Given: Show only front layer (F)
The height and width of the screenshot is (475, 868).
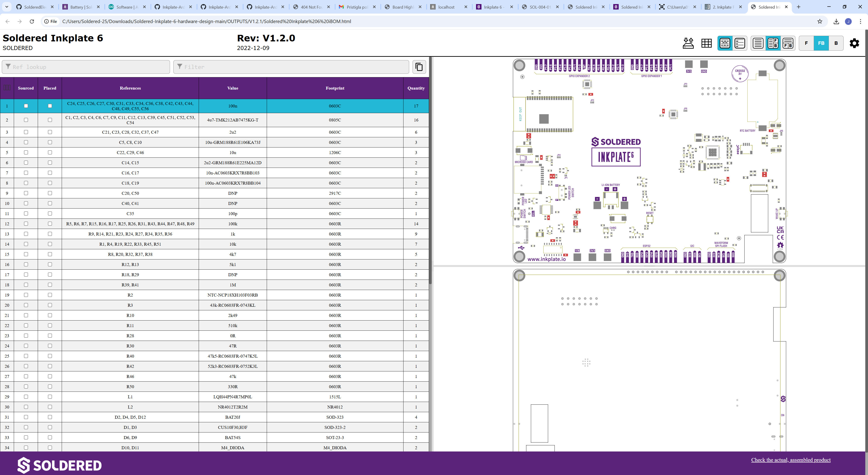Looking at the screenshot, I should [806, 43].
